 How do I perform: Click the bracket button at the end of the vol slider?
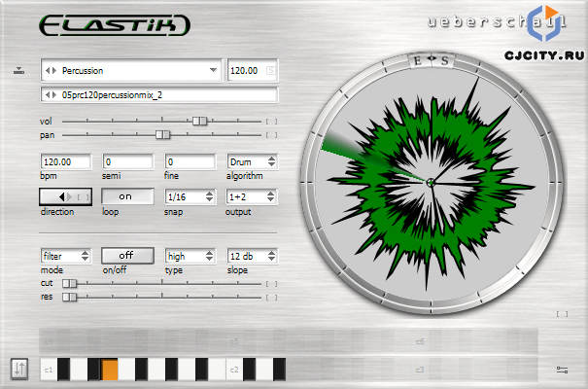point(271,122)
